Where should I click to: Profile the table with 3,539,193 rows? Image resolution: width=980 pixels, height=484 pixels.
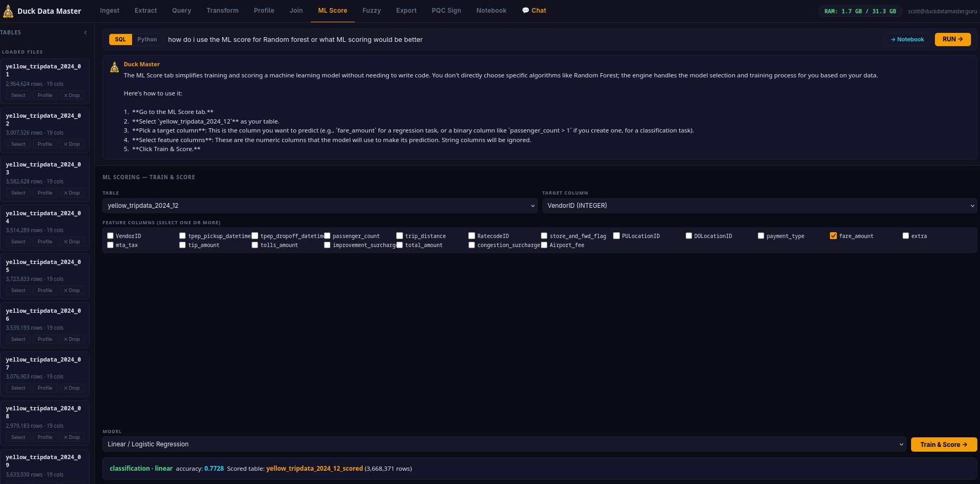click(45, 339)
